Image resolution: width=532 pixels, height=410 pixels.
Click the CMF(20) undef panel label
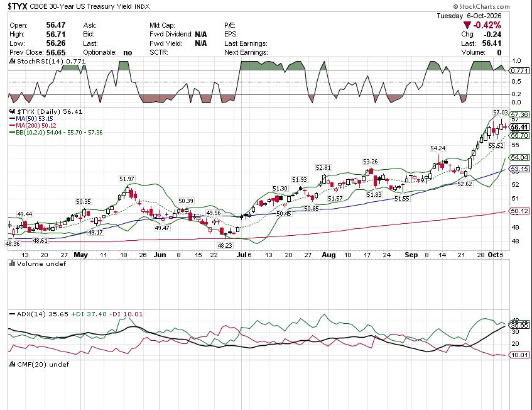click(43, 364)
